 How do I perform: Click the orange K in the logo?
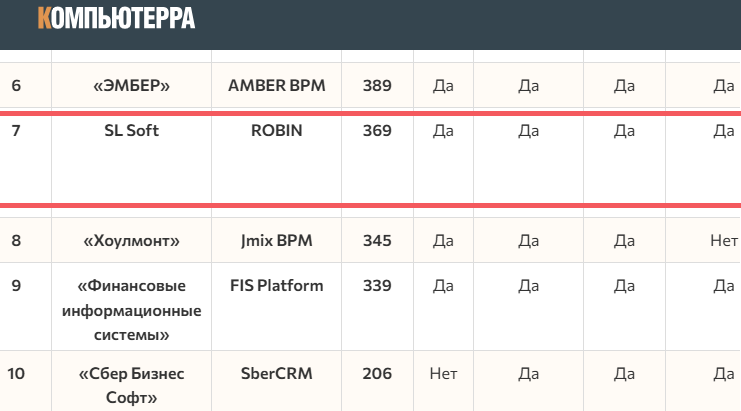pyautogui.click(x=44, y=17)
